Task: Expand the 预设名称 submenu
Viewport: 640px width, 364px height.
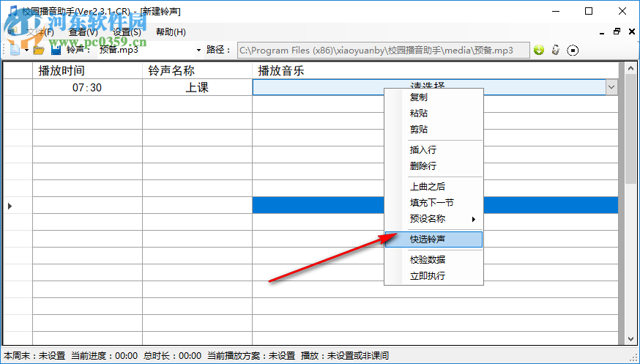Action: [x=434, y=219]
